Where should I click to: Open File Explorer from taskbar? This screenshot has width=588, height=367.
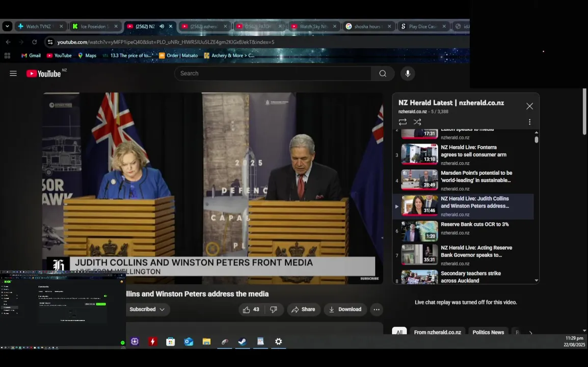(x=206, y=342)
